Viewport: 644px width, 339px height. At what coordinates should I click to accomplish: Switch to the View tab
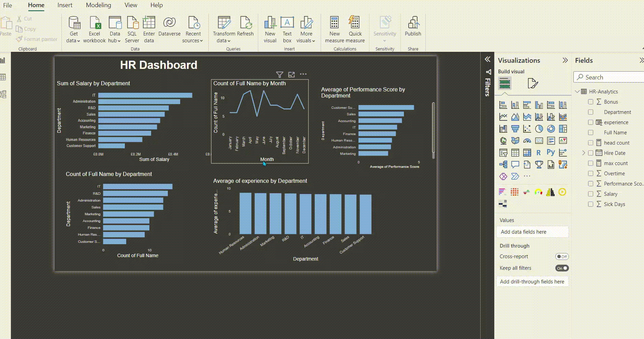point(131,5)
